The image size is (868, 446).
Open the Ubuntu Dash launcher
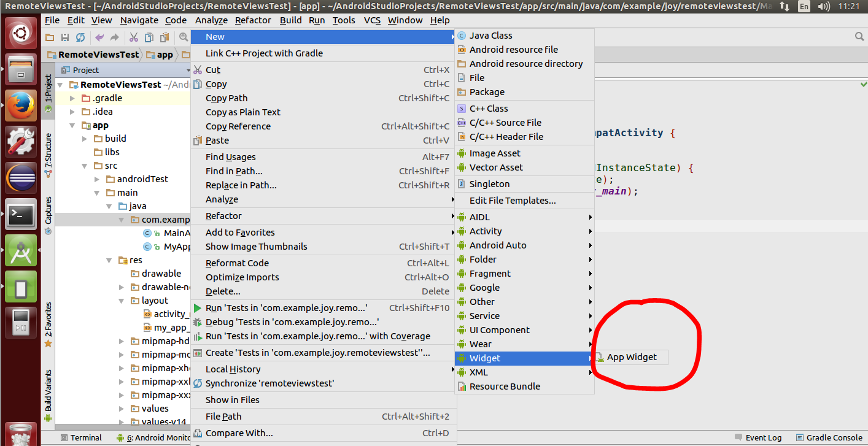[21, 33]
